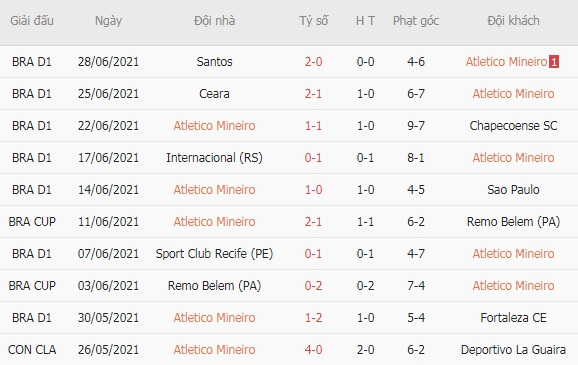578x365 pixels.
Task: Click the red card badge beside Atletico Mineiro
Action: [x=554, y=62]
